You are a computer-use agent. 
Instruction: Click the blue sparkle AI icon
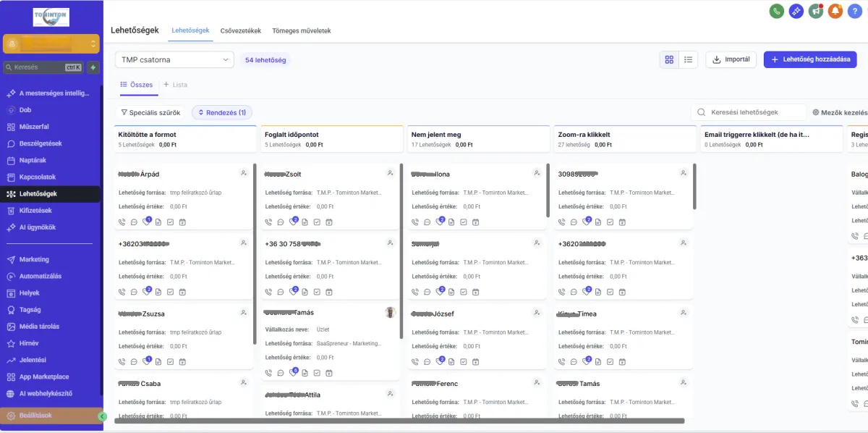[x=796, y=11]
